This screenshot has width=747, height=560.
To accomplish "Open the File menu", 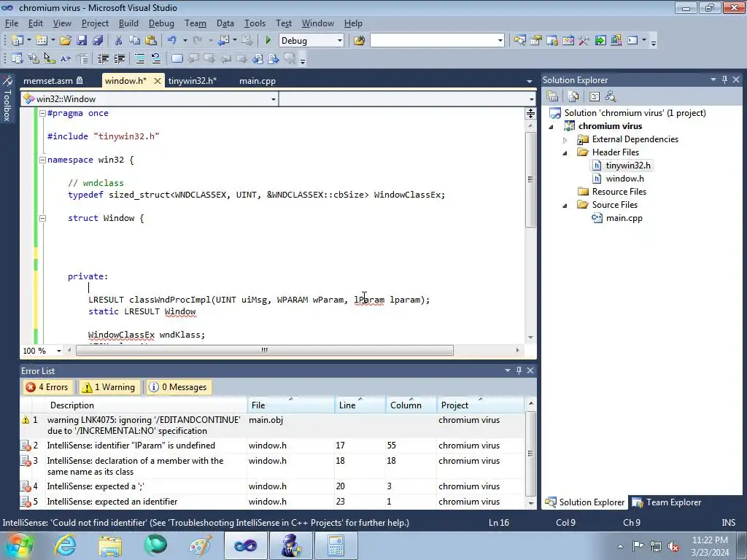I will tap(12, 23).
